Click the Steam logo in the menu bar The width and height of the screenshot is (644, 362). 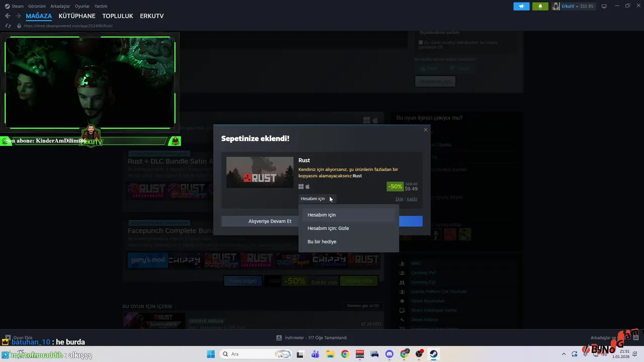(7, 6)
